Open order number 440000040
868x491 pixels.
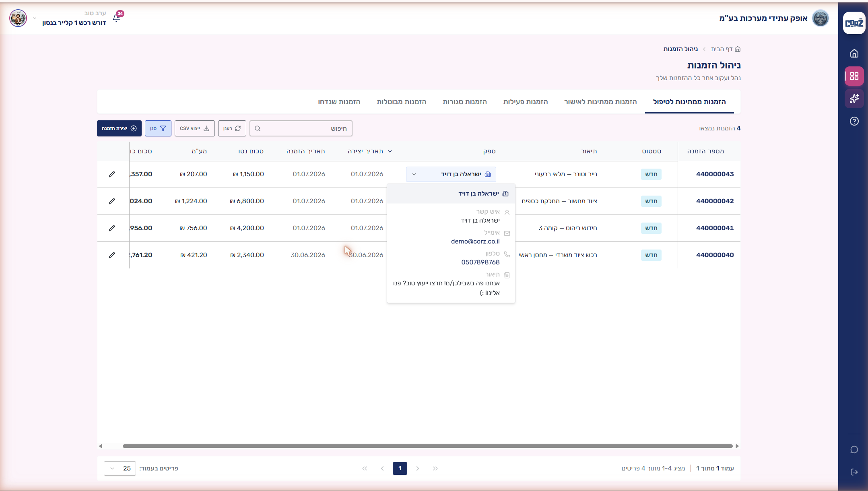coord(715,255)
